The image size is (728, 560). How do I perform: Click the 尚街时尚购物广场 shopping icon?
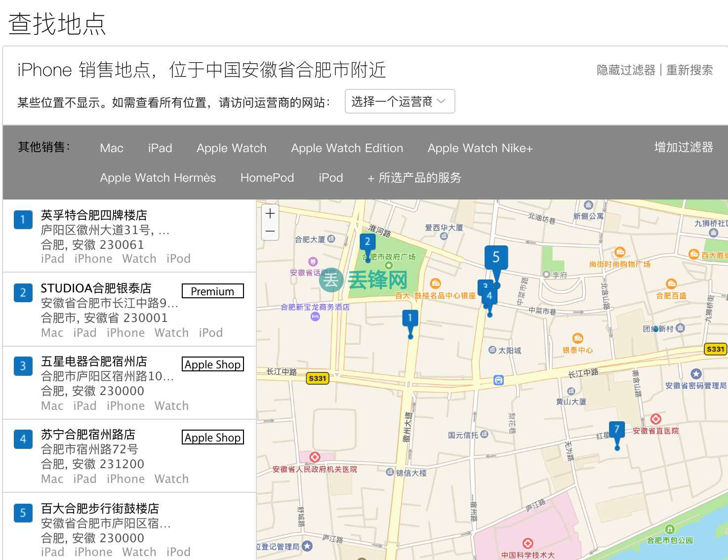(x=620, y=252)
